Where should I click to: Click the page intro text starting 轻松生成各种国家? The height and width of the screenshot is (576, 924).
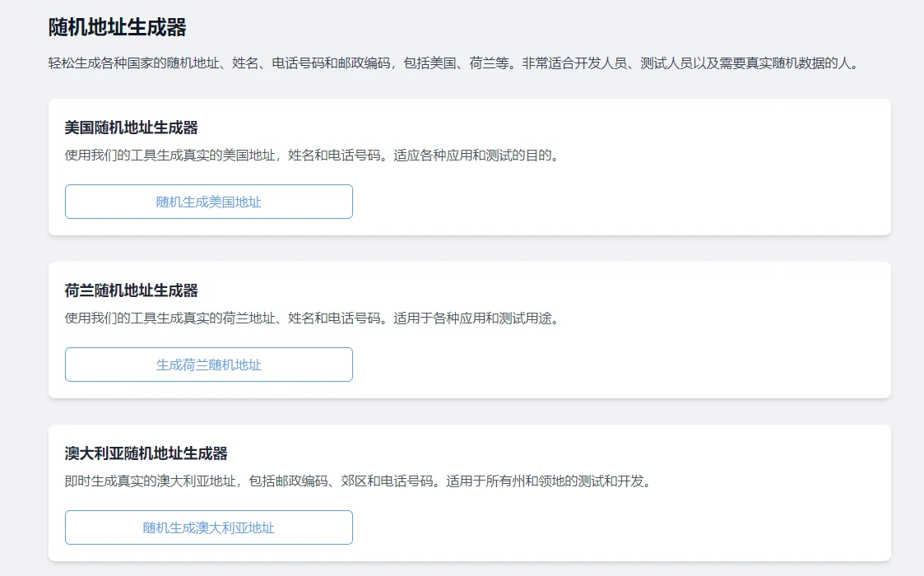click(x=453, y=63)
